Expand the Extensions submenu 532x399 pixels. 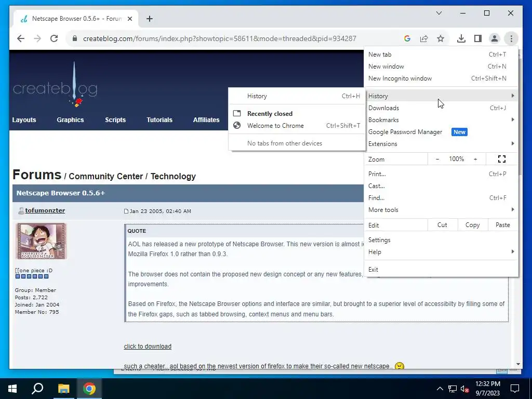pos(441,144)
